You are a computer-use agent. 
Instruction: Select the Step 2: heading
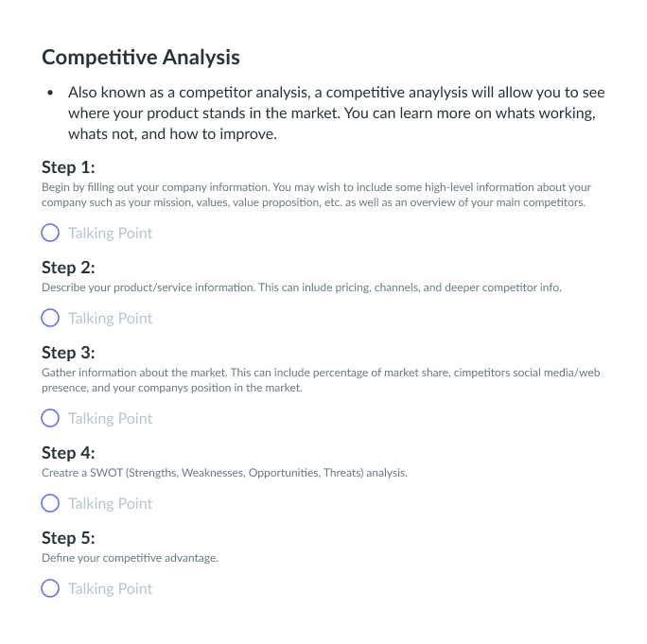pos(68,268)
